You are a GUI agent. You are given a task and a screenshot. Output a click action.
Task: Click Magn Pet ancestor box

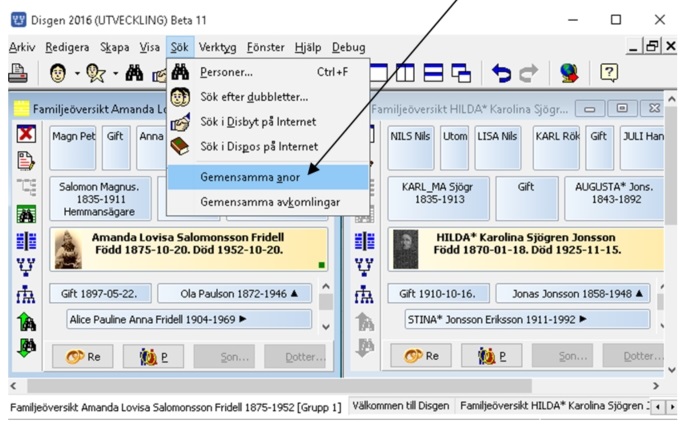[73, 148]
